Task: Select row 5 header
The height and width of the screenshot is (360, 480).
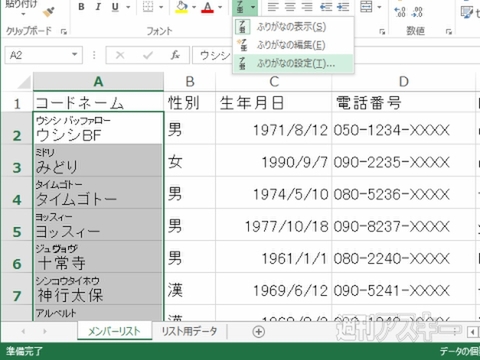Action: tap(17, 225)
